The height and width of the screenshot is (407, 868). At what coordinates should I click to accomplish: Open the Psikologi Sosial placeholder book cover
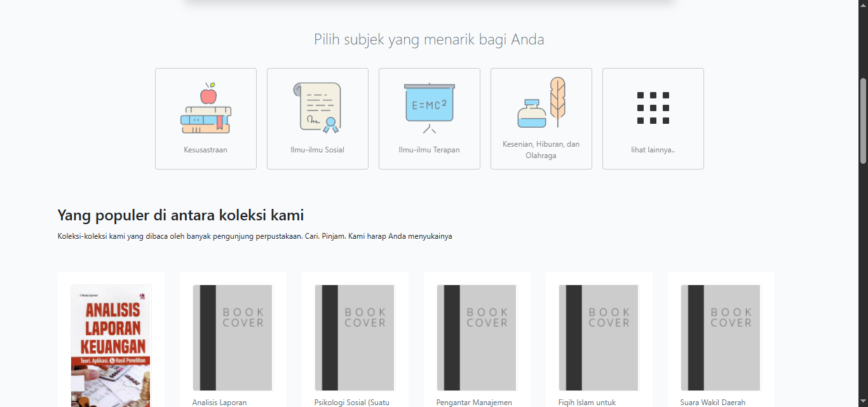coord(355,337)
